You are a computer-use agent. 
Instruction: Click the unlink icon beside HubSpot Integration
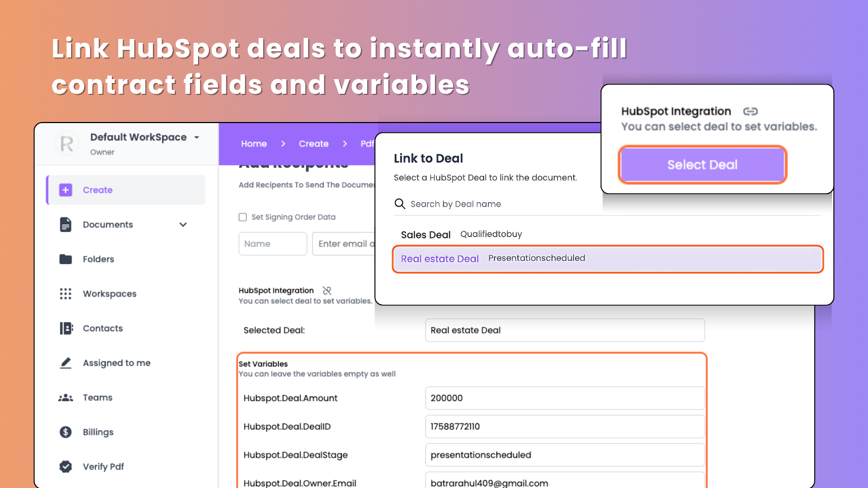point(327,291)
